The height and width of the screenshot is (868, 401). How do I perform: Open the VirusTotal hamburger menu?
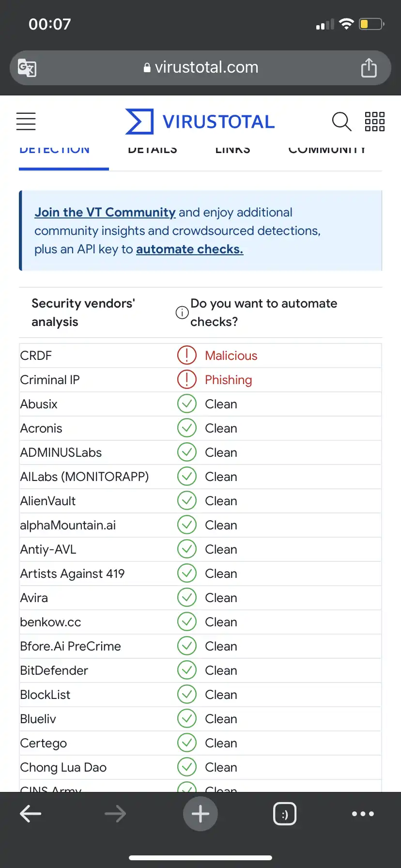(26, 121)
